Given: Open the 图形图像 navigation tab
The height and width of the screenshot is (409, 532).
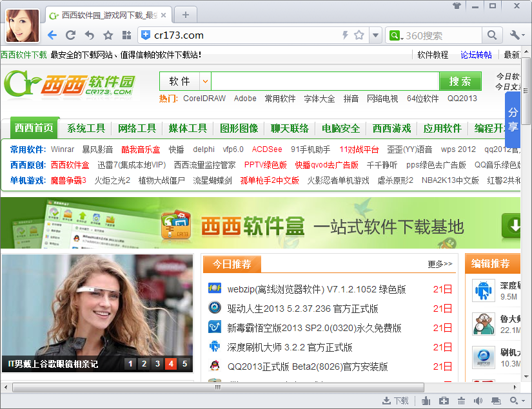Looking at the screenshot, I should click(239, 128).
